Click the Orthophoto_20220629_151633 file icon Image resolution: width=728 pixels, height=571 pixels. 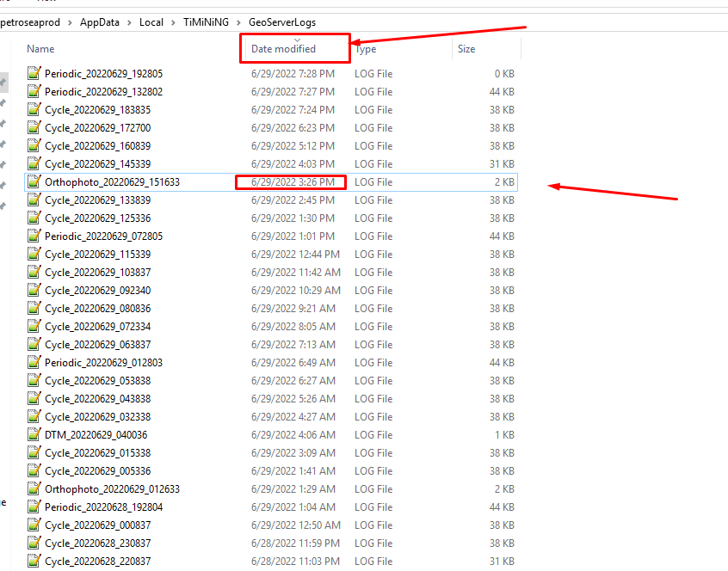click(x=34, y=182)
